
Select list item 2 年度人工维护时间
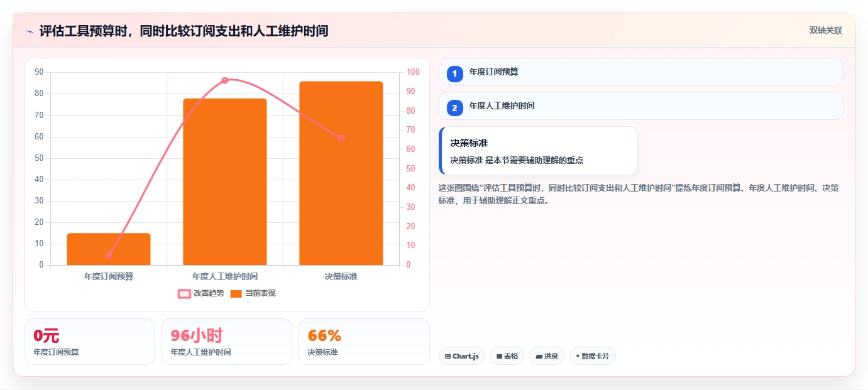tap(641, 106)
